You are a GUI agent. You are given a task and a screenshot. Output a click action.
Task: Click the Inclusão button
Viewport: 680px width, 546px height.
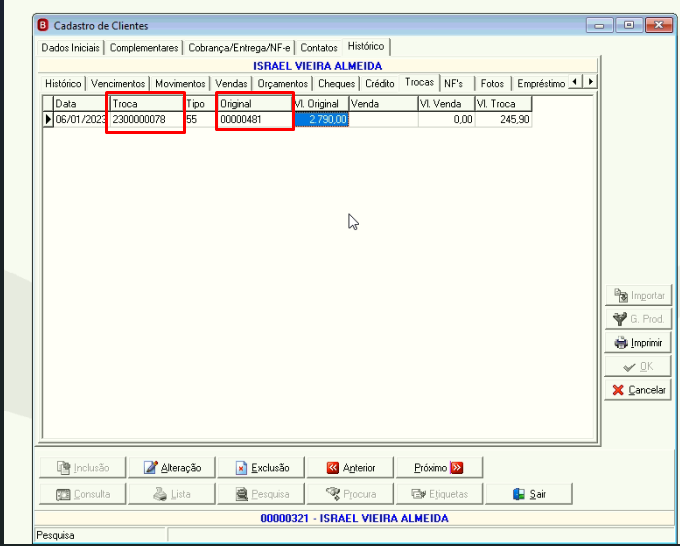82,468
